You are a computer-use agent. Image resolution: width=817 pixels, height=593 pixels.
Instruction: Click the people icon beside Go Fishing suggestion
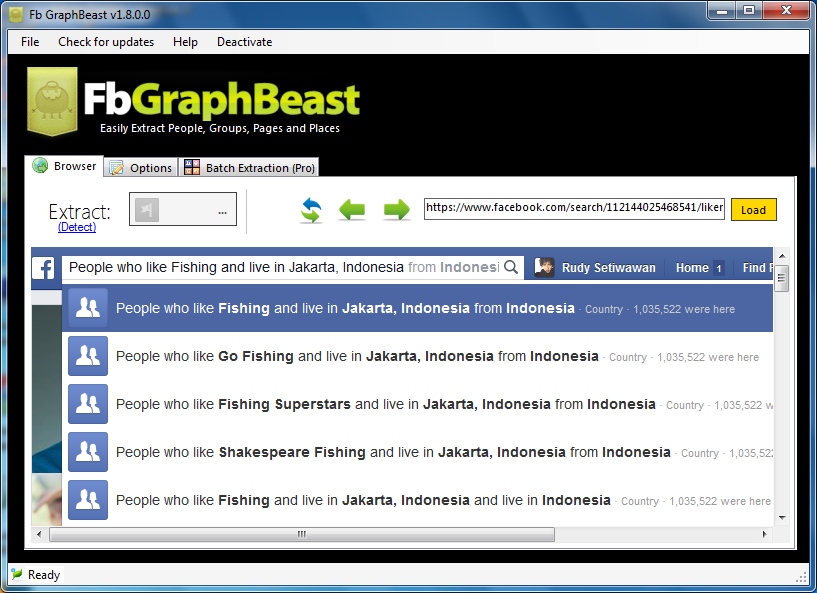point(88,356)
